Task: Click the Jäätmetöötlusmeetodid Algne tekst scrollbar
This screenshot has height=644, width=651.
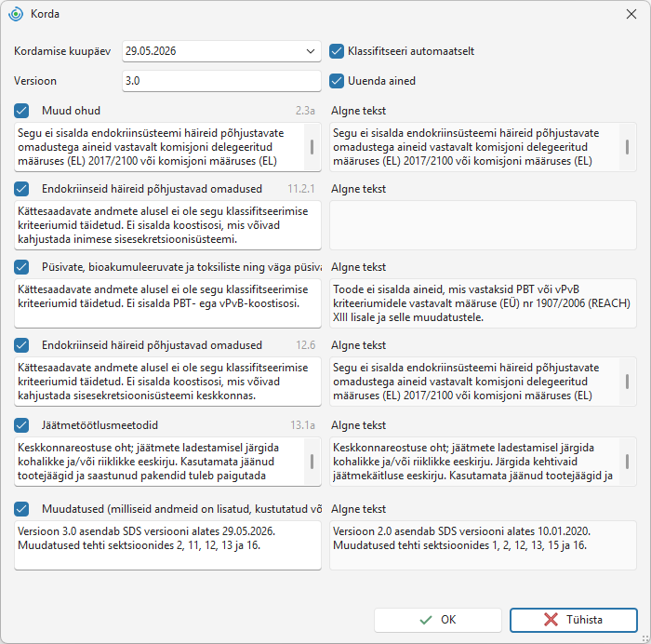Action: click(x=627, y=462)
